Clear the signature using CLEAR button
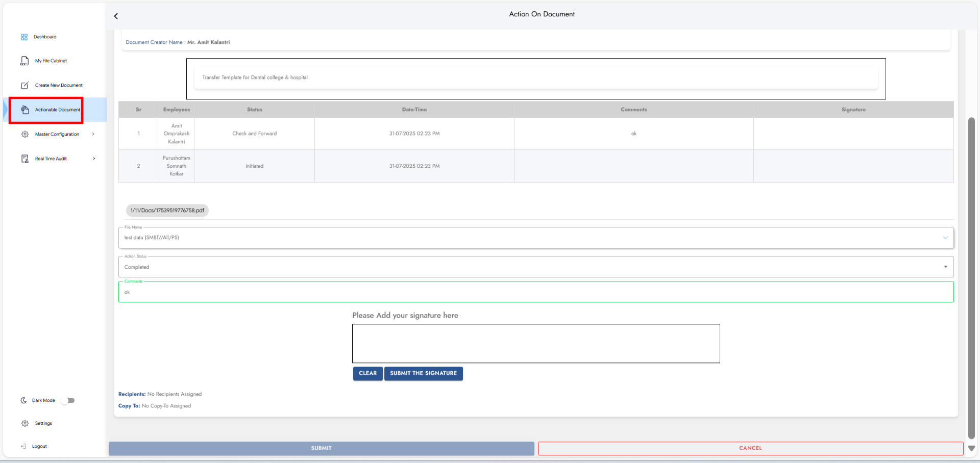The image size is (980, 463). coord(367,373)
